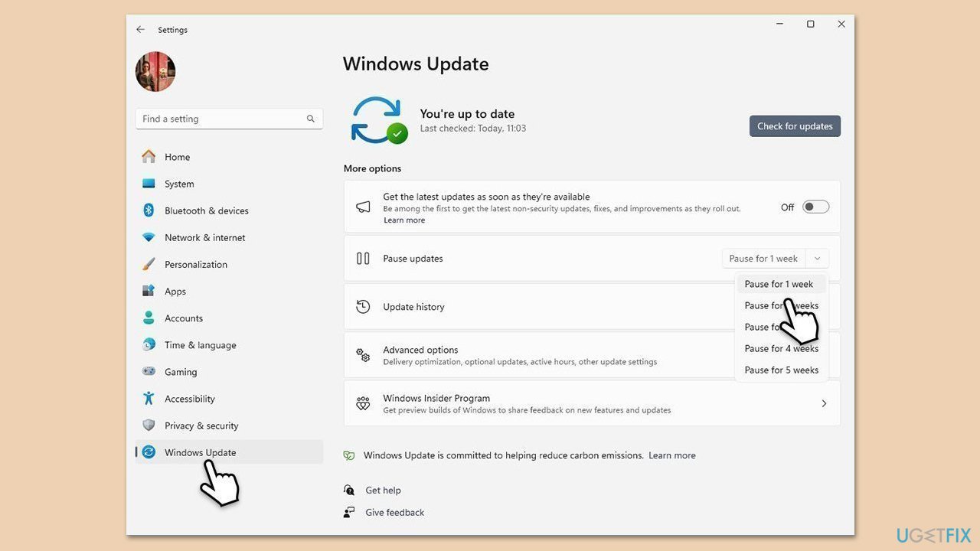Navigate to Network & internet
Screen dimensions: 980x551
[x=229, y=237]
